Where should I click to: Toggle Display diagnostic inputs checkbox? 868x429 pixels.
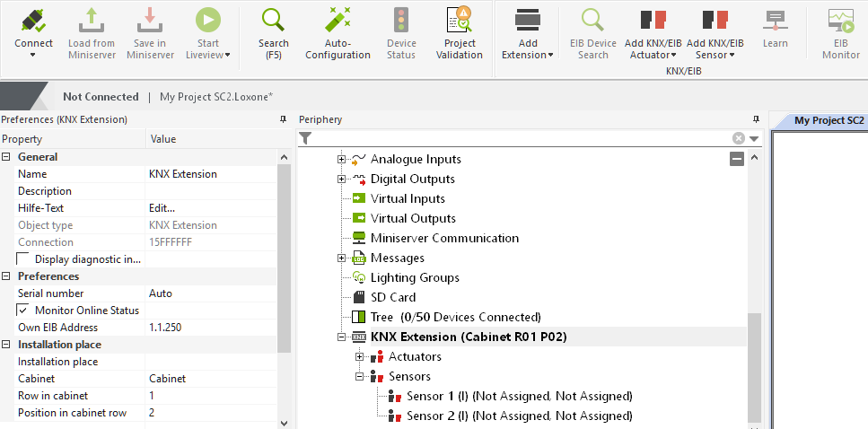tap(23, 259)
